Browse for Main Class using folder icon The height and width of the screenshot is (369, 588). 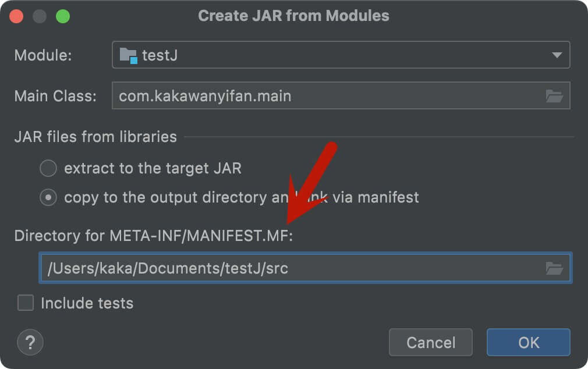(554, 96)
